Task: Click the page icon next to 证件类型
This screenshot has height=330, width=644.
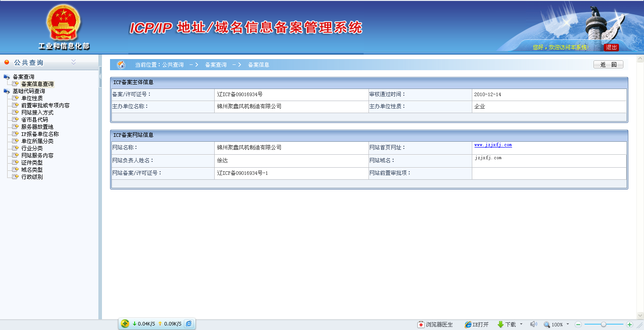Action: (16, 163)
